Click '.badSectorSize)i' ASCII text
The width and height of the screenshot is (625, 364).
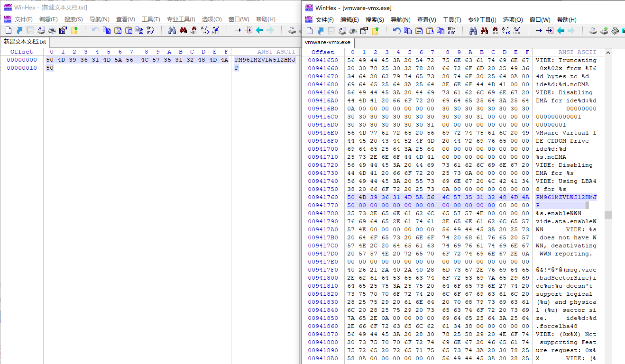pos(566,278)
